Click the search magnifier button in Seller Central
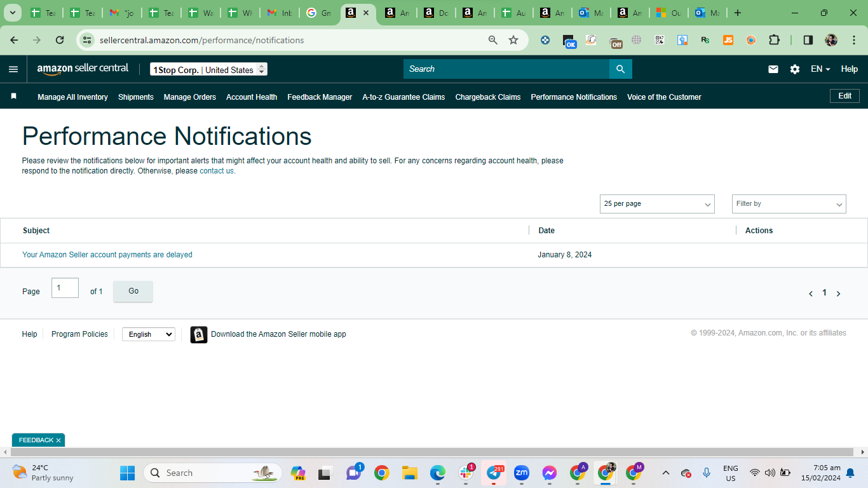The image size is (868, 488). point(621,69)
